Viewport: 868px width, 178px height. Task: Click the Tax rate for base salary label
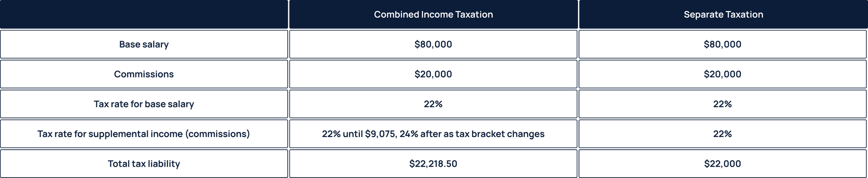pos(144,104)
